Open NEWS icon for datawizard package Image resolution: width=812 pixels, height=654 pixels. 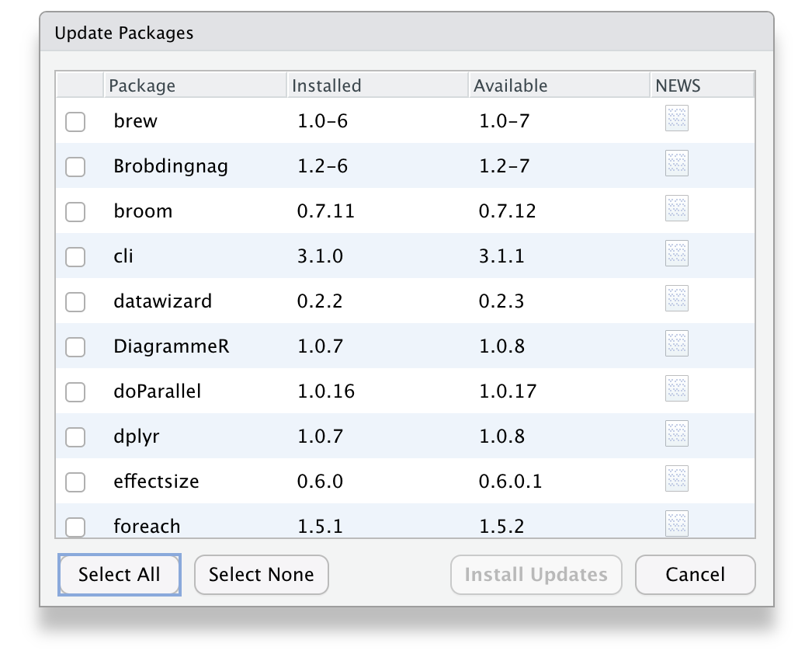[x=676, y=298]
